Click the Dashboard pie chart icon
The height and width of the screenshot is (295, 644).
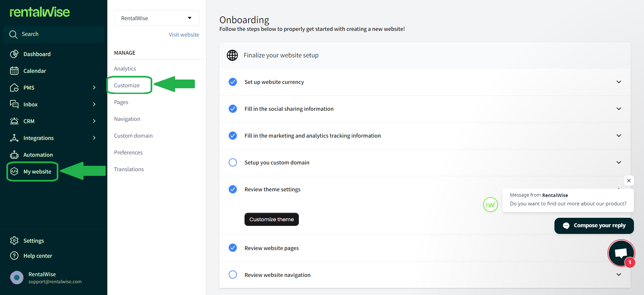(x=14, y=54)
